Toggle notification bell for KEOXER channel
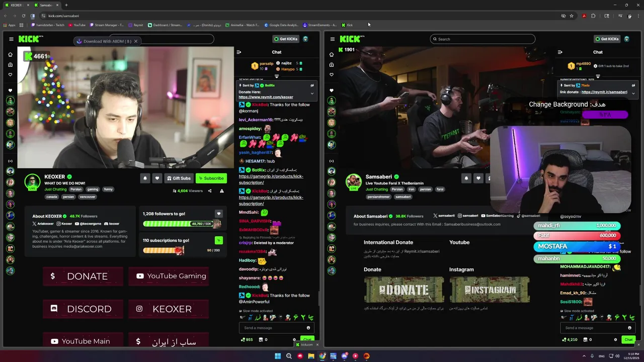 tap(145, 178)
